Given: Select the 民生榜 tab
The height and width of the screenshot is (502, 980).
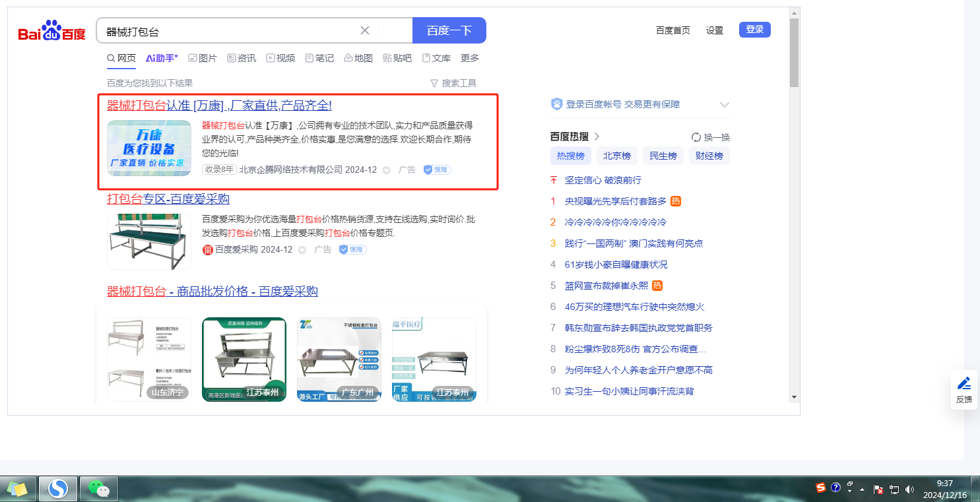Looking at the screenshot, I should [663, 156].
